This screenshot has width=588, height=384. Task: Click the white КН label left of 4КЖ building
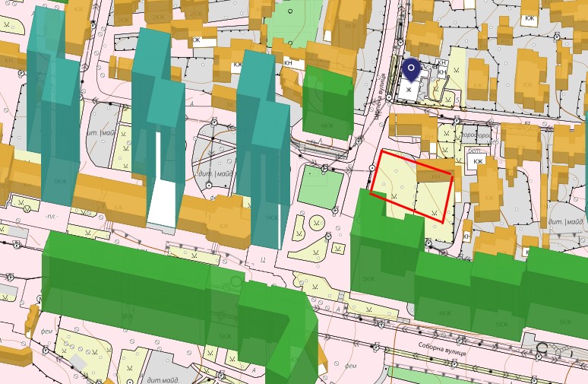288,62
